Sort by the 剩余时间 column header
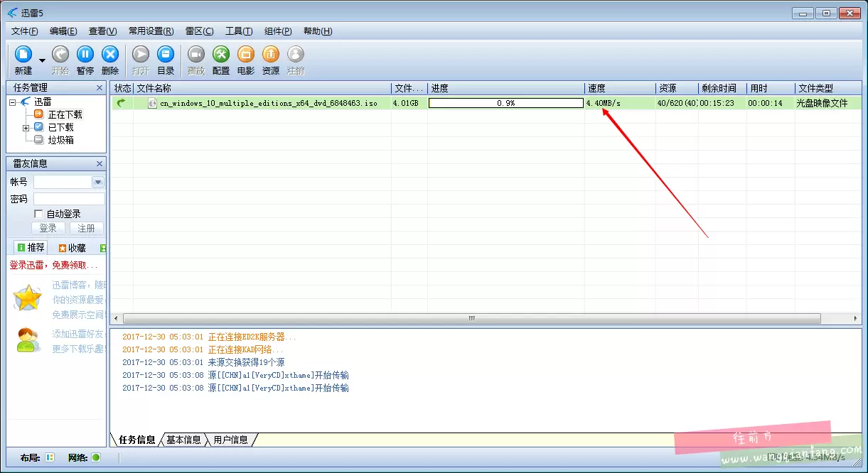 (722, 88)
